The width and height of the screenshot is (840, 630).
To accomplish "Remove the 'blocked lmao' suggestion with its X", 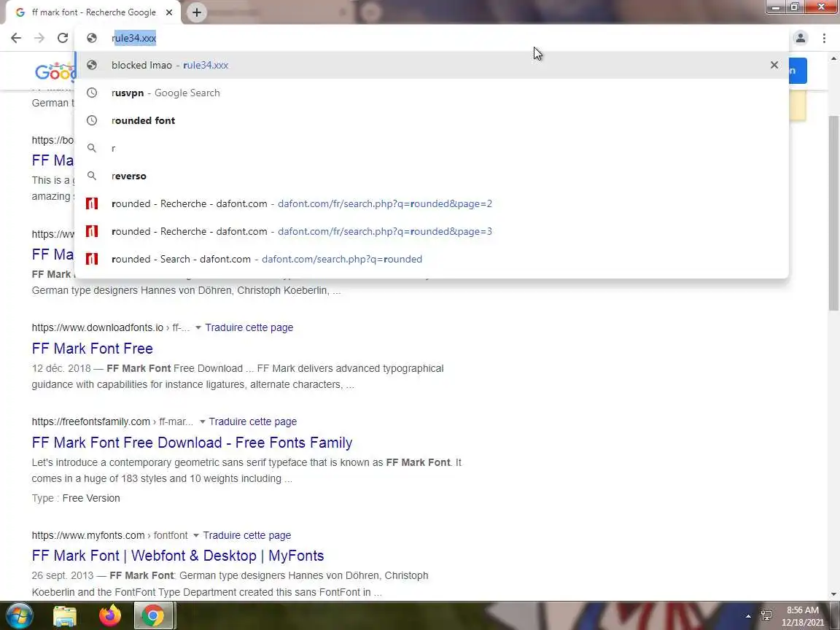I will [774, 65].
